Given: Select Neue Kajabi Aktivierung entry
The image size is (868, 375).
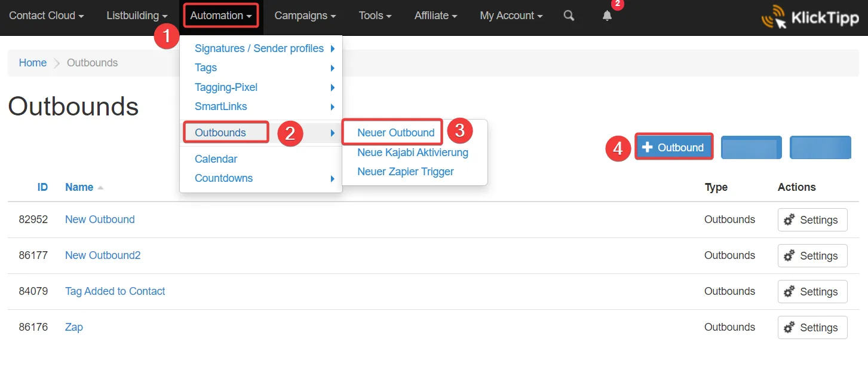Looking at the screenshot, I should coord(412,153).
